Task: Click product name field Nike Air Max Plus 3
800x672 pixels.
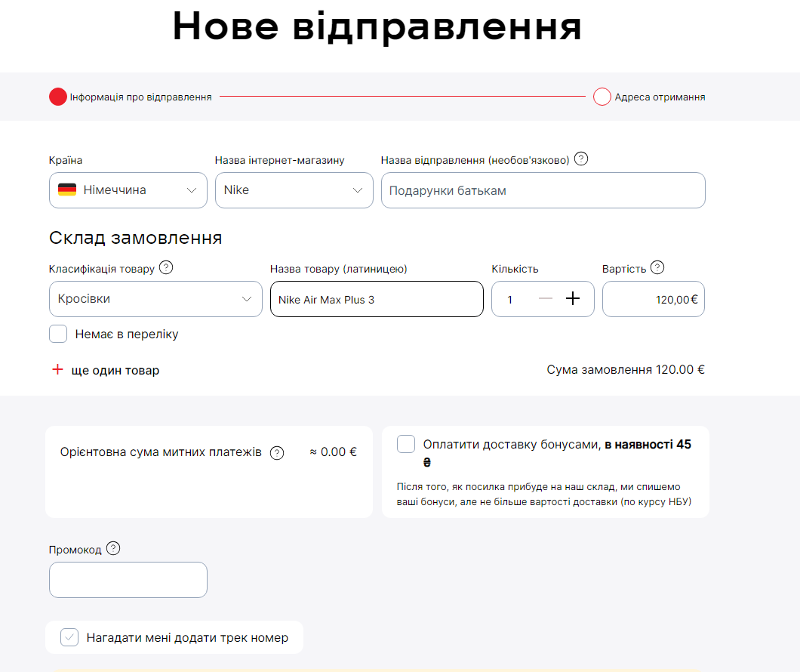Action: (377, 299)
